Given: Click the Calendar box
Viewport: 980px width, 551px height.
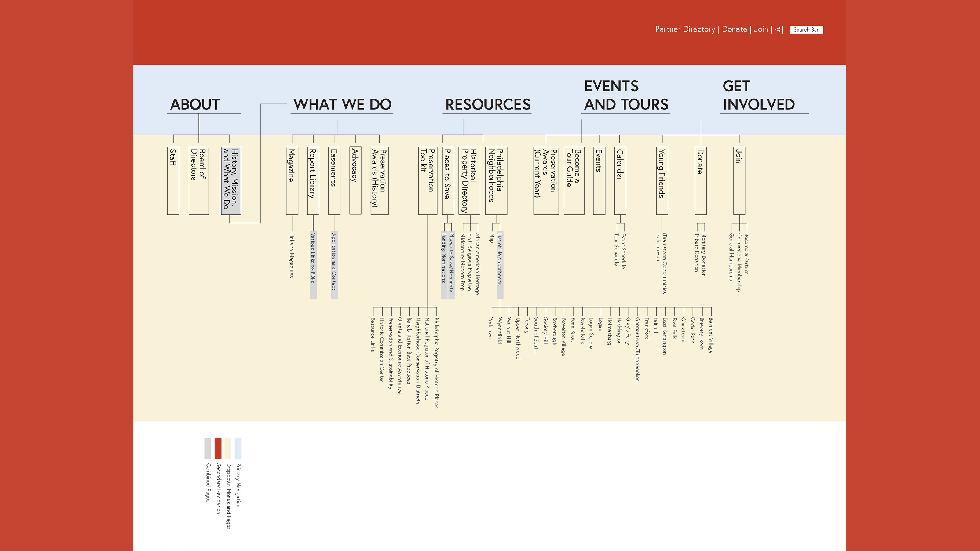Looking at the screenshot, I should 620,181.
